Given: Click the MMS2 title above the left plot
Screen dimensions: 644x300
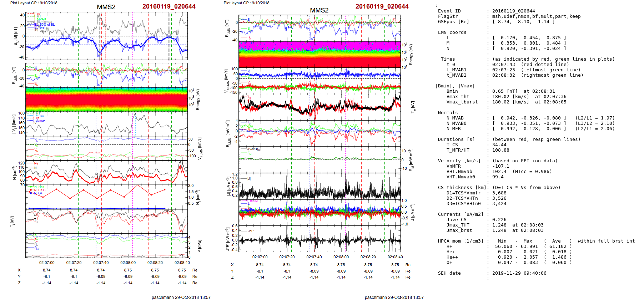Looking at the screenshot, I should pyautogui.click(x=106, y=7).
